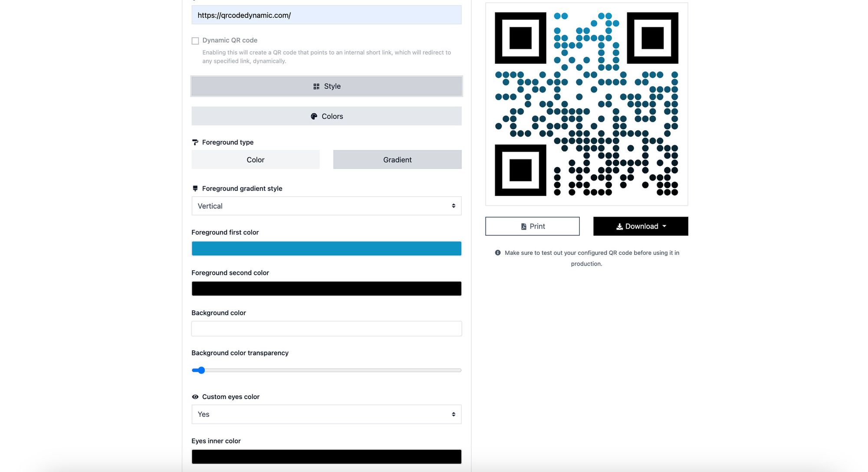Expand the Download button options
This screenshot has width=868, height=472.
pos(664,226)
